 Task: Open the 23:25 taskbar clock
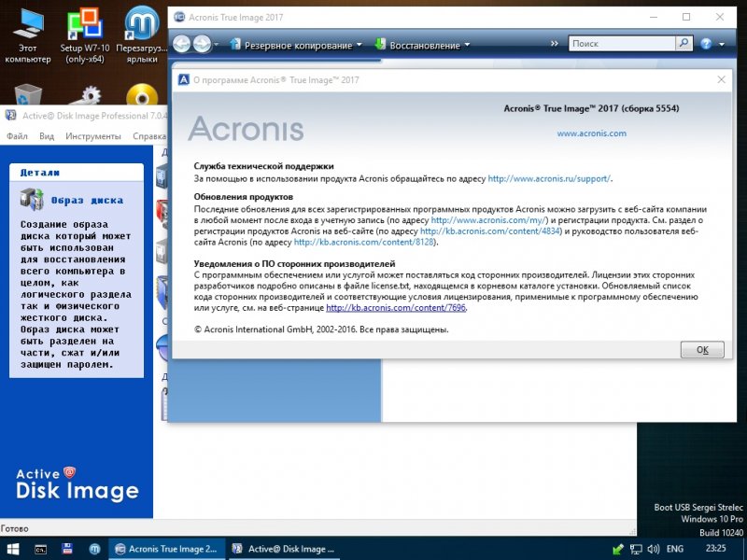(x=716, y=549)
